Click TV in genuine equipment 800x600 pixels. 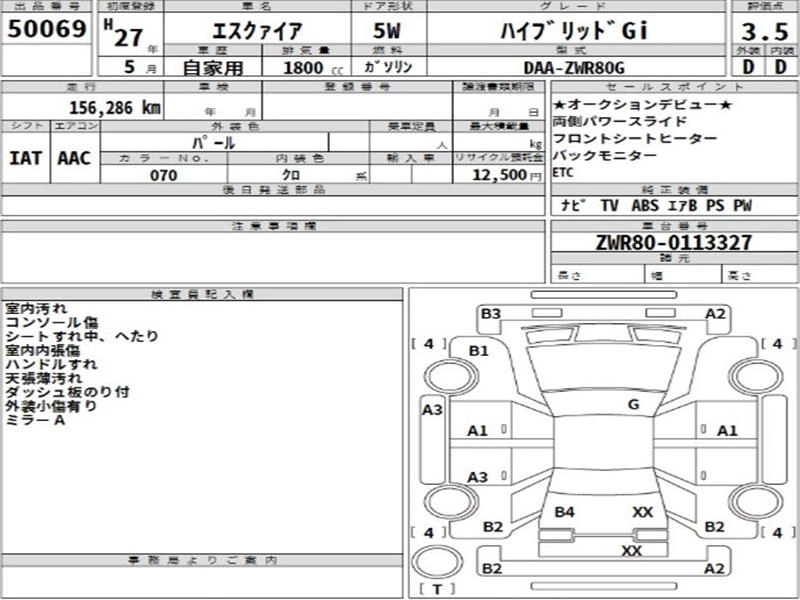(609, 205)
